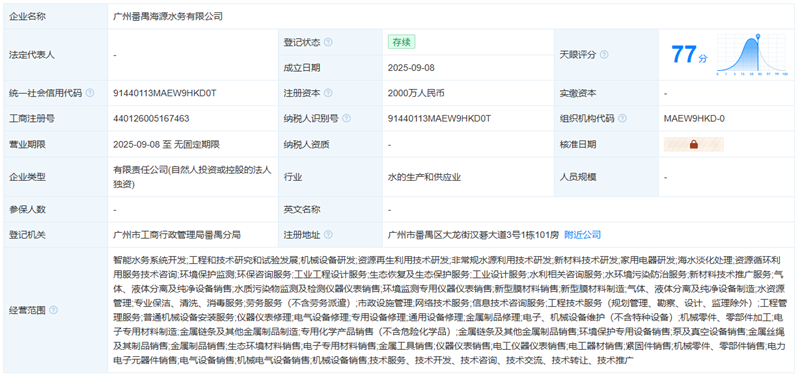Click the 企业类型 label
The width and height of the screenshot is (800, 379).
click(28, 178)
